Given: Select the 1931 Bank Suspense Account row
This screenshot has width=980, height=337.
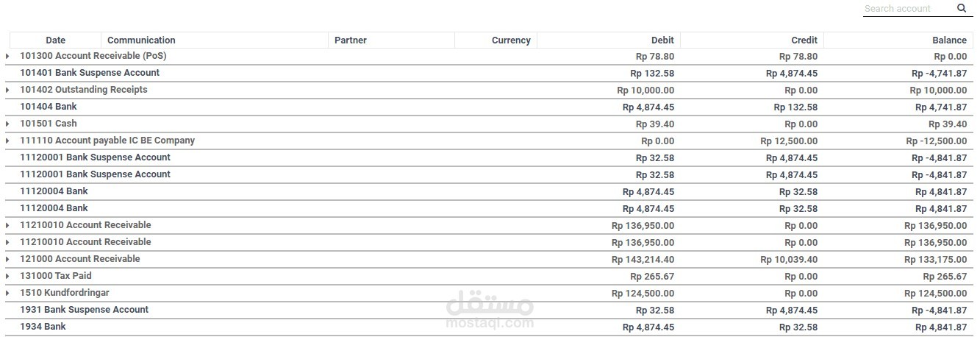Looking at the screenshot, I should coord(489,310).
